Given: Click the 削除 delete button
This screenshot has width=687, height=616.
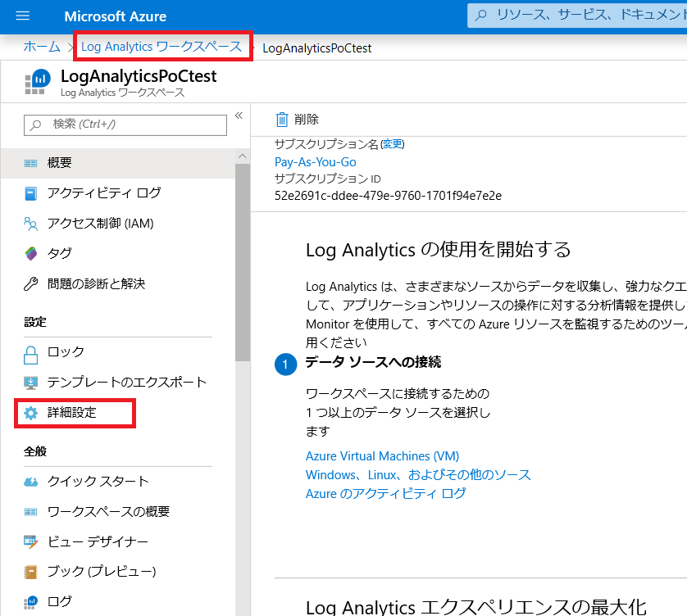Looking at the screenshot, I should 297,119.
